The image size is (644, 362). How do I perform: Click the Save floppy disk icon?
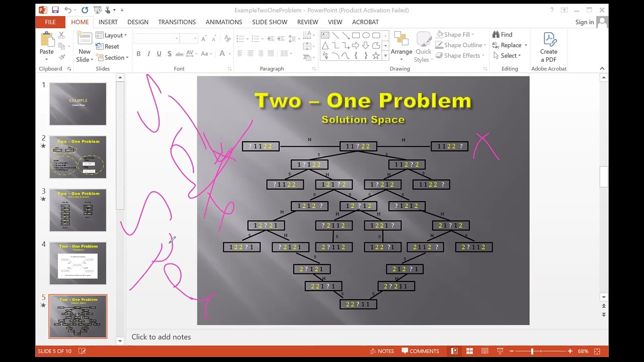tap(55, 10)
